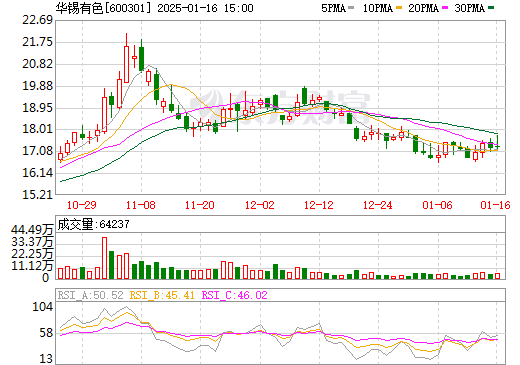520x365 pixels.
Task: Click the 30PMA legend label
Action: click(x=469, y=8)
